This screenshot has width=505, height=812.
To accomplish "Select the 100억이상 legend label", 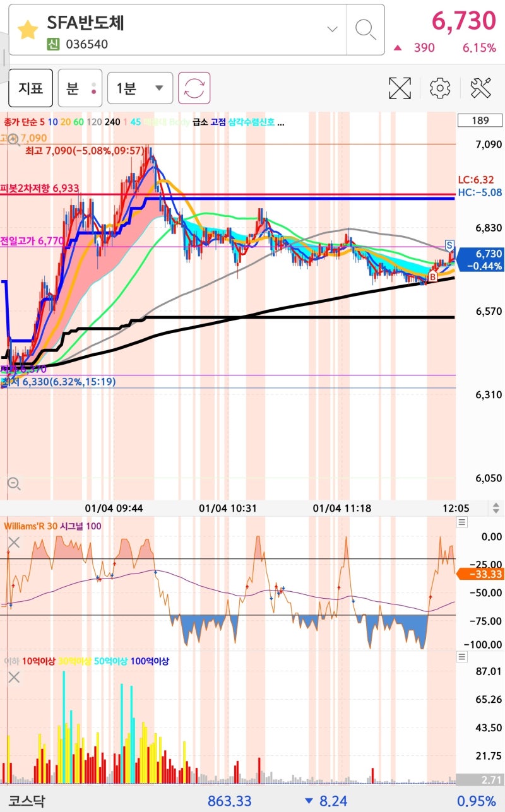I will [x=151, y=661].
